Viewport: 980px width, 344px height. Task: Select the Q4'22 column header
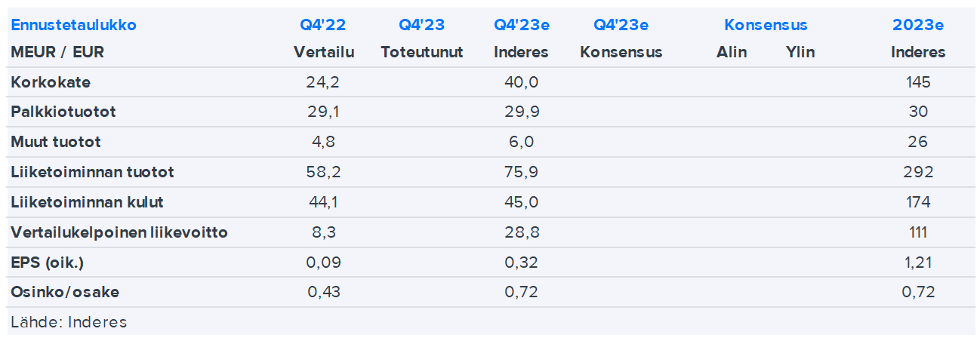[x=323, y=25]
